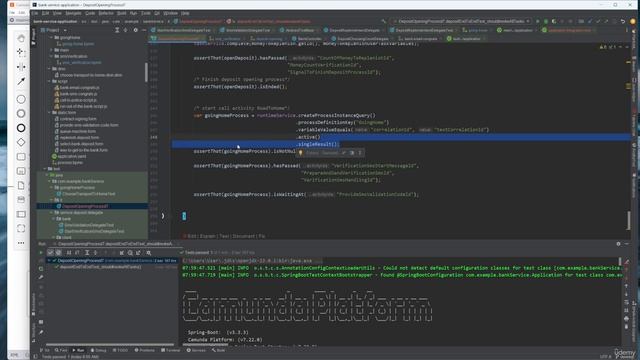This screenshot has height=360, width=640.
Task: Click the sort alphabetically button in test toolbar
Action: pyautogui.click(x=69, y=253)
